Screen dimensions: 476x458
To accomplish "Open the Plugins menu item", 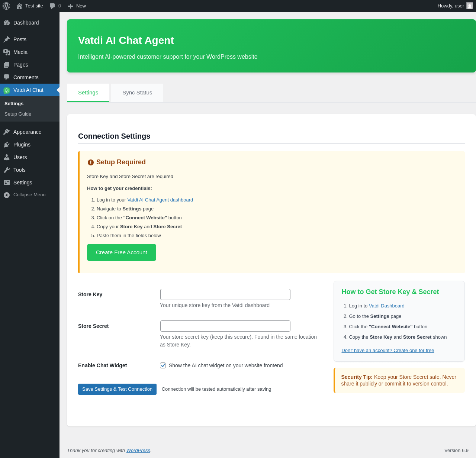I will 30,145.
